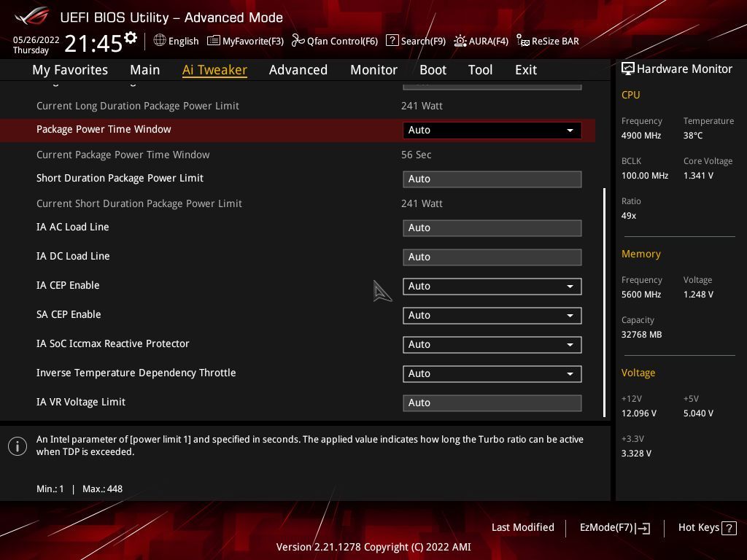Open the SA CEP Enable dropdown
The height and width of the screenshot is (560, 747).
(x=492, y=315)
